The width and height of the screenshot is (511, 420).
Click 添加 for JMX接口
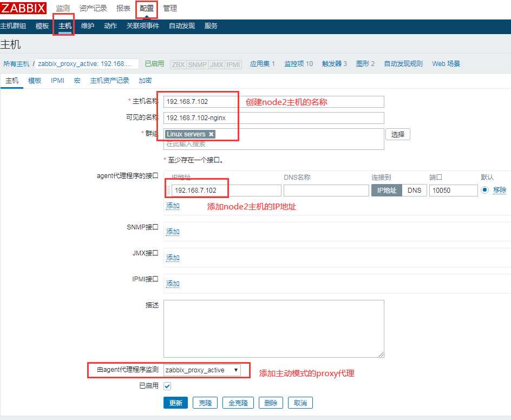click(173, 258)
